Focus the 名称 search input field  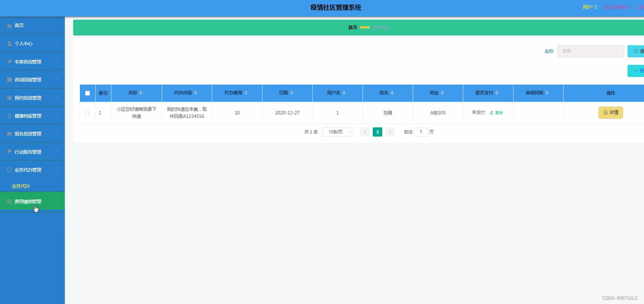tap(591, 51)
